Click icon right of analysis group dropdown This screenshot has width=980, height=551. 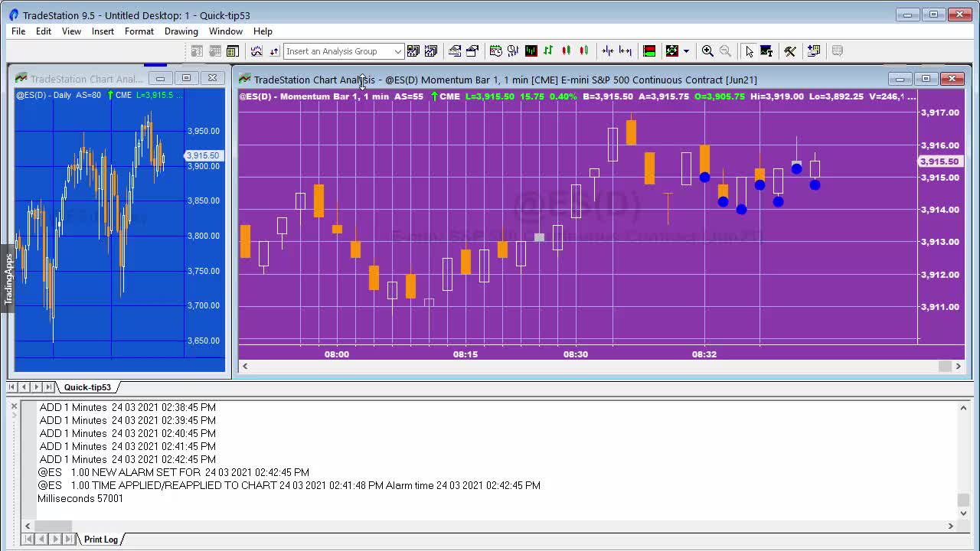pos(413,51)
